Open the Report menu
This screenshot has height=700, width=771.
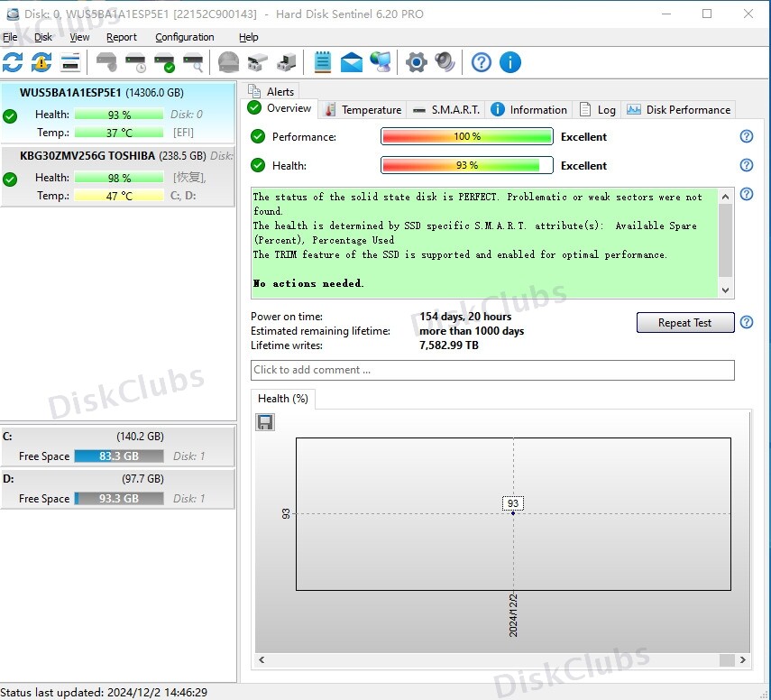pos(121,37)
